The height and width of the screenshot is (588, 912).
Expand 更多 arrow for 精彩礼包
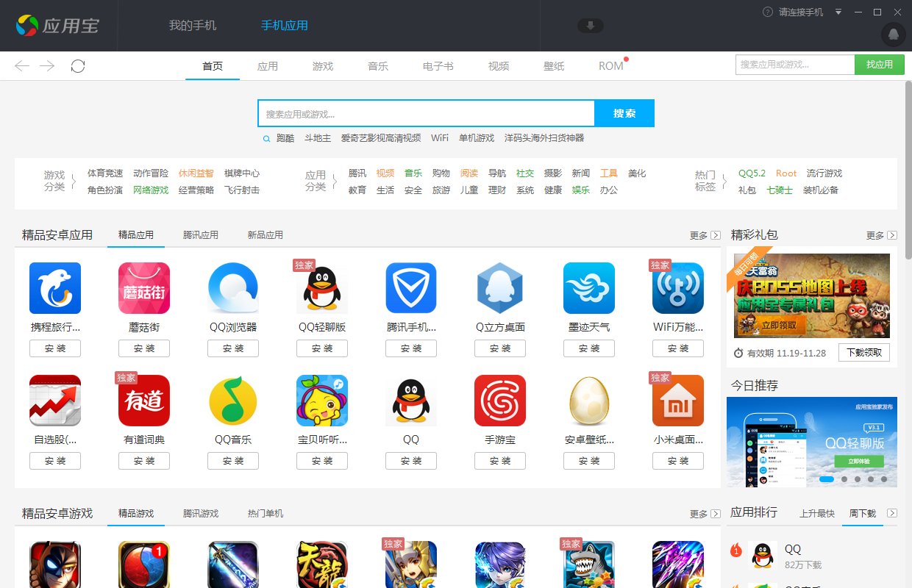(892, 235)
